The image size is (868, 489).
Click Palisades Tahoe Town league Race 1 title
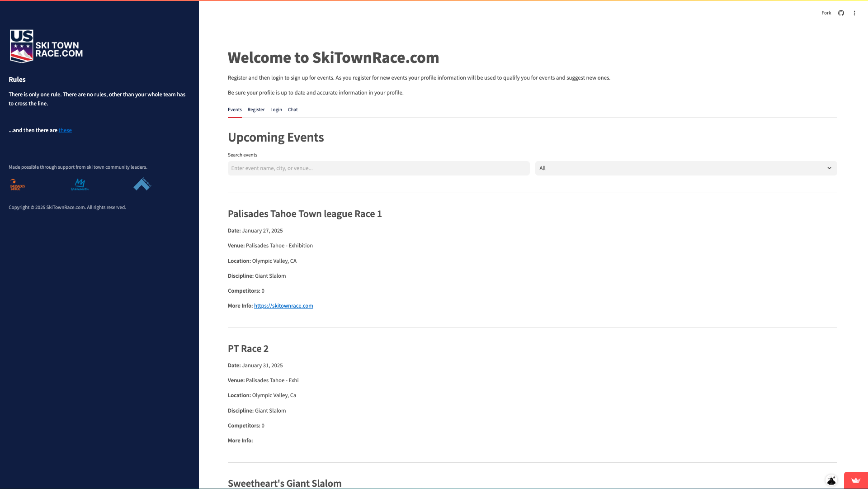[x=305, y=214]
